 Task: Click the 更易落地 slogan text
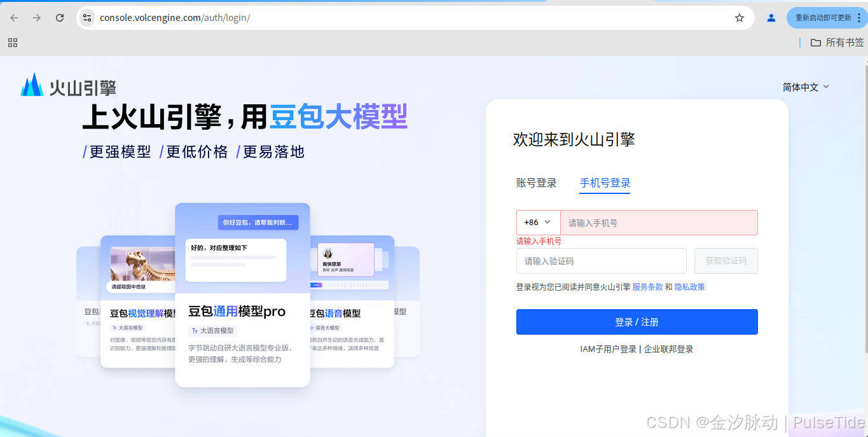[x=273, y=152]
